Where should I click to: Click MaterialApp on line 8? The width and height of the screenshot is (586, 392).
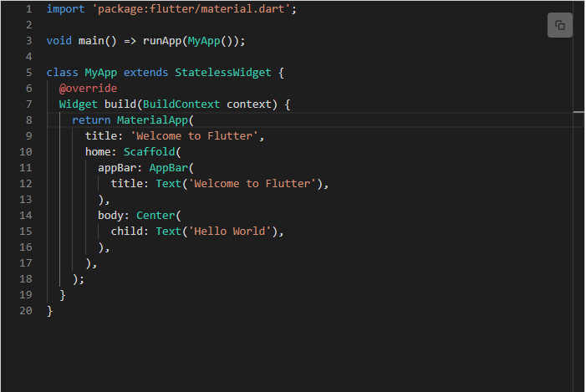tap(152, 120)
